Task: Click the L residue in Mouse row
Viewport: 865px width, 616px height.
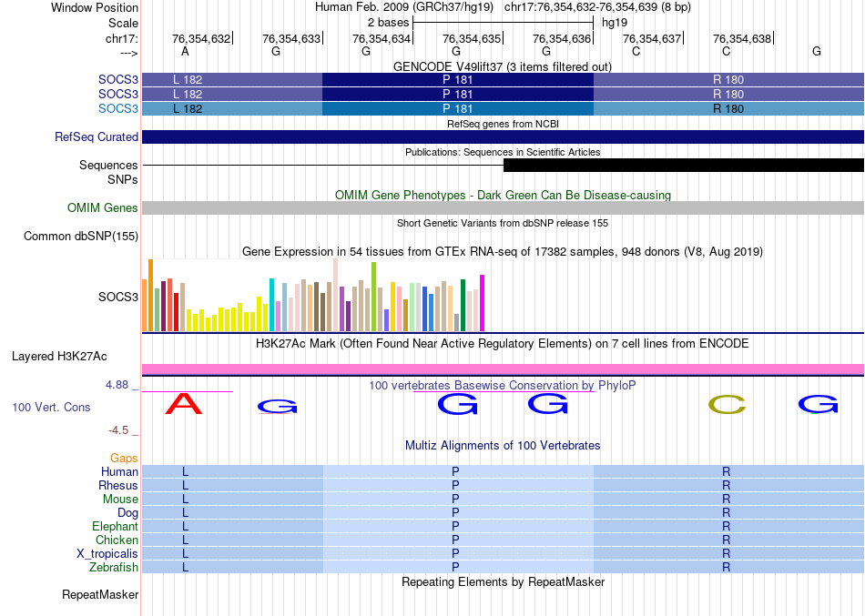Action: pyautogui.click(x=186, y=500)
